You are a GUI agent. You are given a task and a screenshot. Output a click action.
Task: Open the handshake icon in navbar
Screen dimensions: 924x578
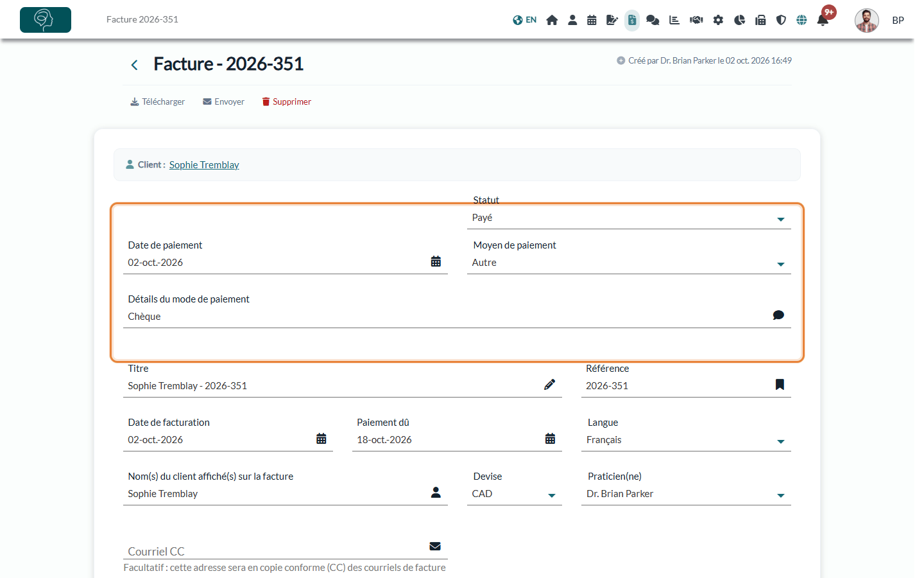[x=696, y=20]
